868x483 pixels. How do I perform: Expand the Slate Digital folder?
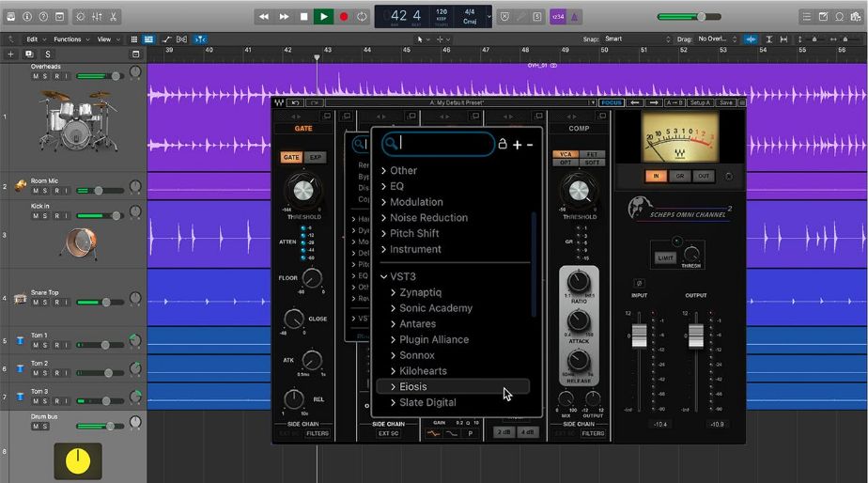pos(424,403)
